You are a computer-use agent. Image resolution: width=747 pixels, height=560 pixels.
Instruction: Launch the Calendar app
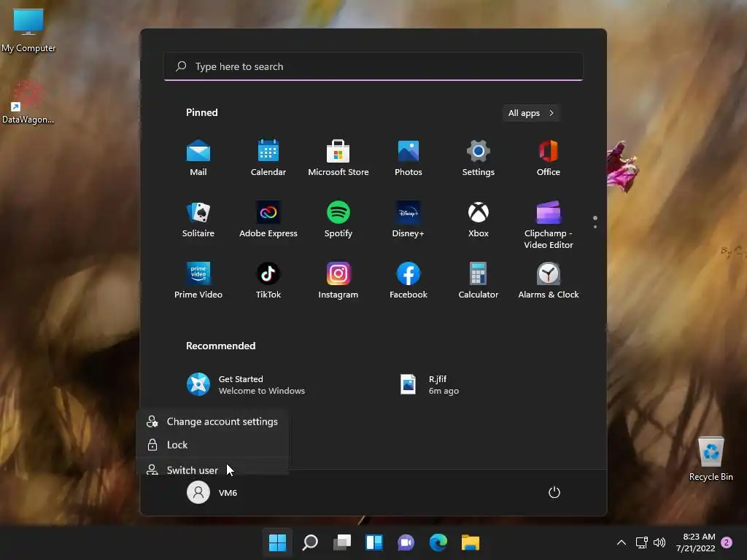tap(268, 158)
